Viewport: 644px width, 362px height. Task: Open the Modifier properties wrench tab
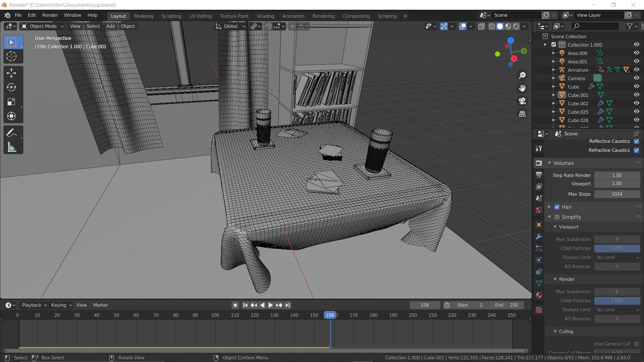pyautogui.click(x=539, y=237)
